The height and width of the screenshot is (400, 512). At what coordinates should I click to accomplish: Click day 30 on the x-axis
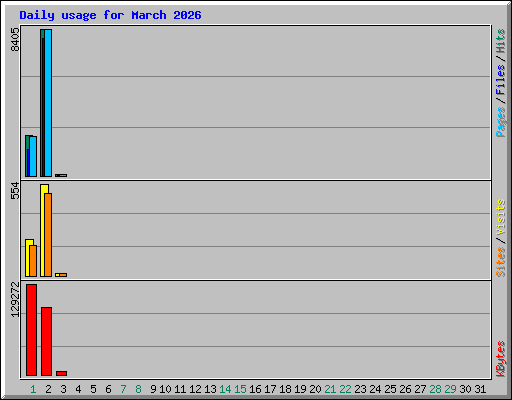coord(465,389)
